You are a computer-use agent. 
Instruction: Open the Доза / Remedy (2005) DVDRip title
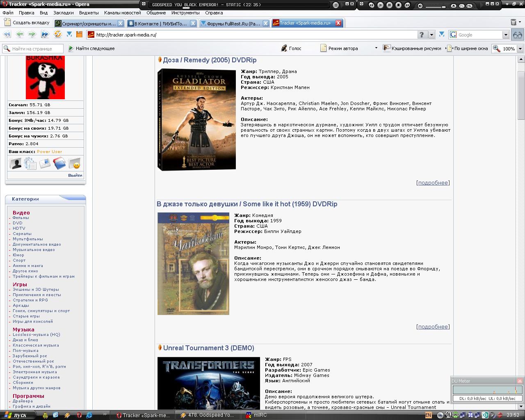tap(210, 60)
